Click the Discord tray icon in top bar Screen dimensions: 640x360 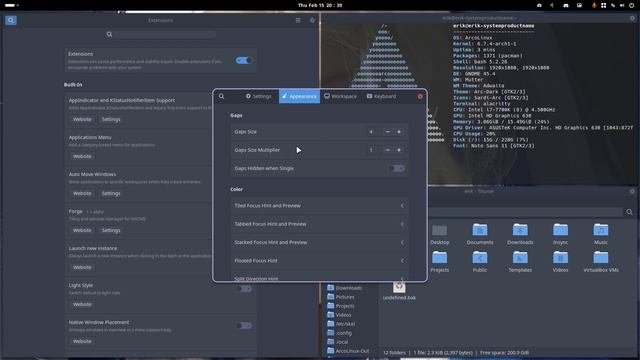click(x=566, y=5)
